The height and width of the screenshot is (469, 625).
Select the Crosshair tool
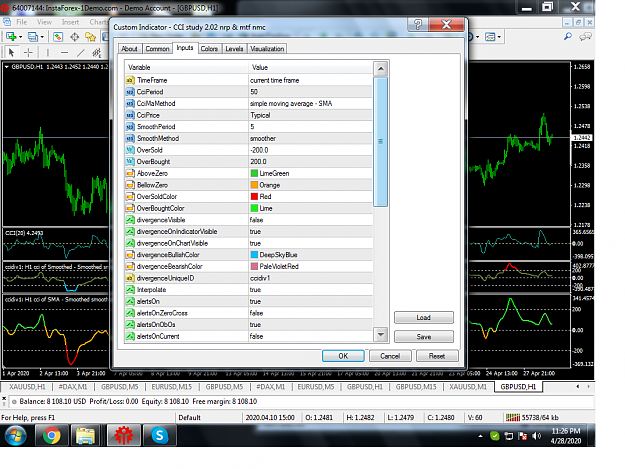pyautogui.click(x=28, y=52)
